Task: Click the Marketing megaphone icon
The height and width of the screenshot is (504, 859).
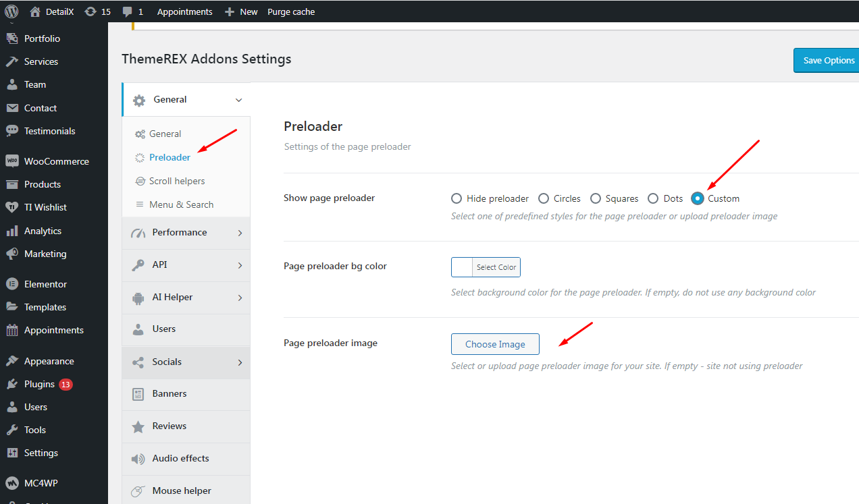Action: 12,254
